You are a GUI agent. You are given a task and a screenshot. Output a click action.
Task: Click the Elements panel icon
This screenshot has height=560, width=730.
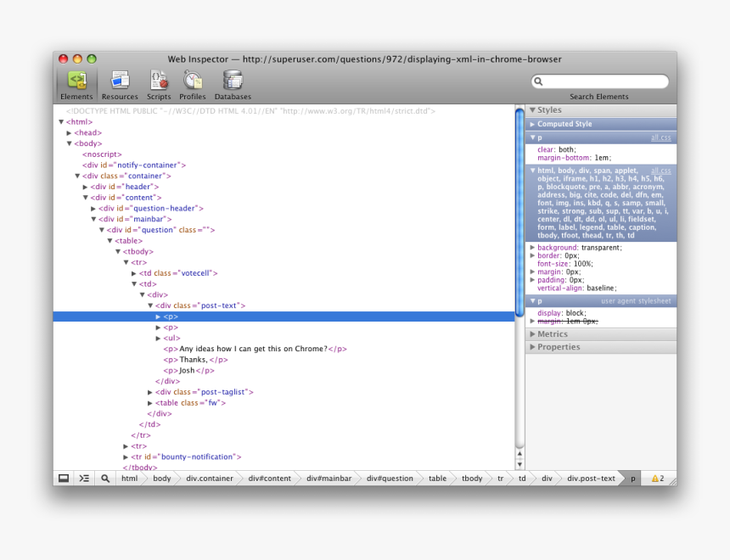76,82
